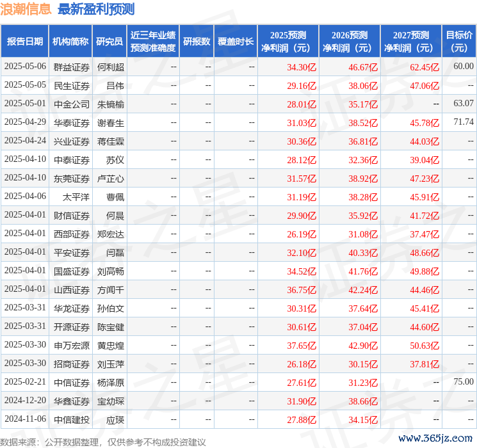Viewport: 477px width, 448px height.
Task: Click the 42.24亿 profit value
Action: click(x=363, y=290)
